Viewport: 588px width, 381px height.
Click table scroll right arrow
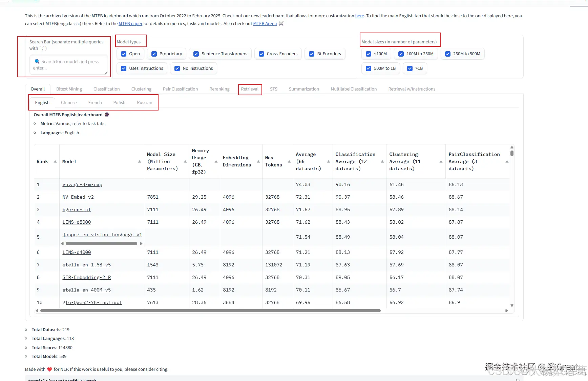[x=506, y=310]
